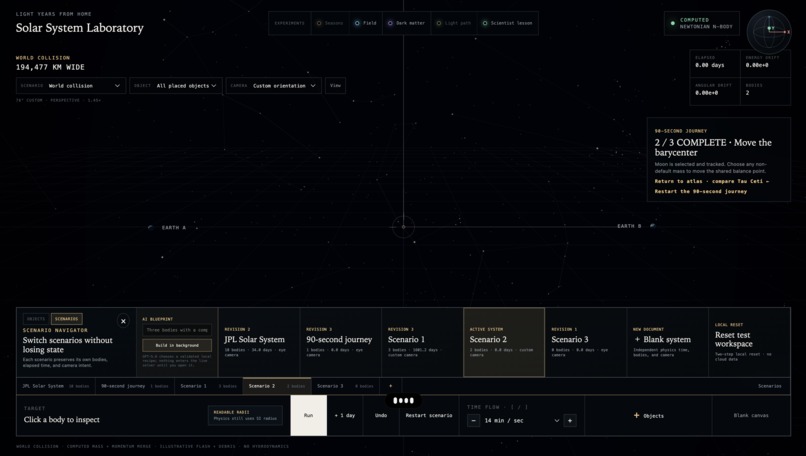Focus the AI Blueprint prompt field
This screenshot has height=456, width=806.
(177, 330)
